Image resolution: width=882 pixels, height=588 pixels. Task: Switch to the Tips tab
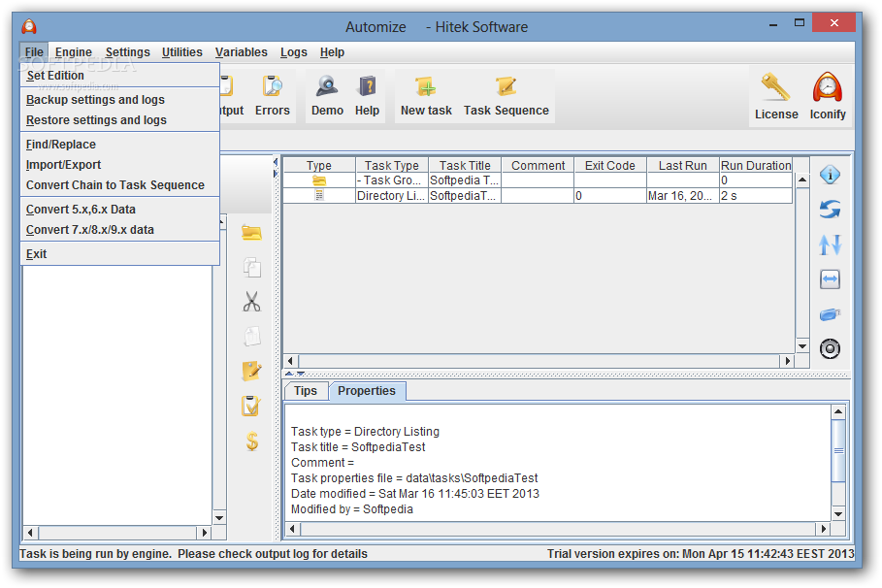pyautogui.click(x=306, y=390)
